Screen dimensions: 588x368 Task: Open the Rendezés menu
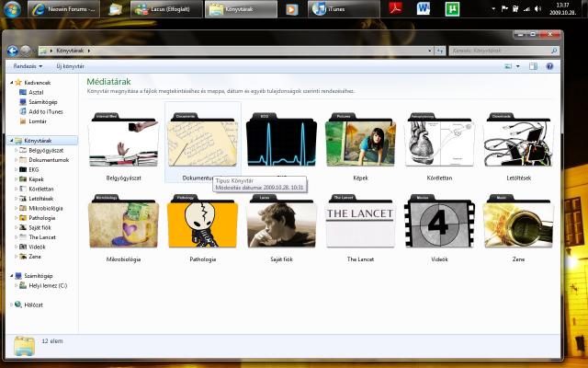28,66
